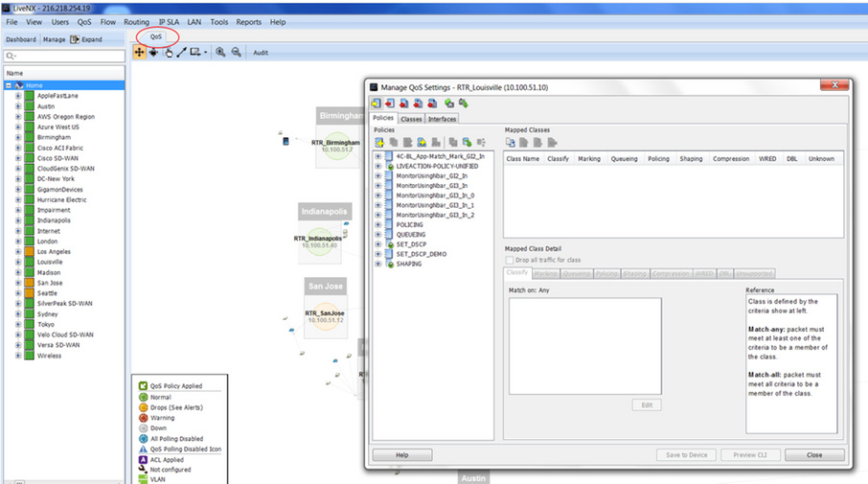This screenshot has height=484, width=868.
Task: Click the Edit button under match box
Action: click(x=647, y=404)
